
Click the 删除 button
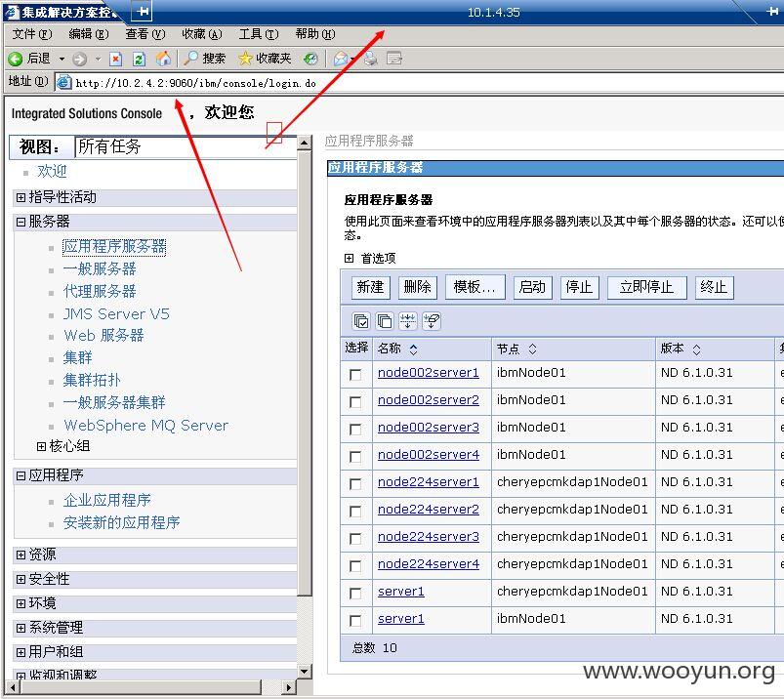(418, 287)
